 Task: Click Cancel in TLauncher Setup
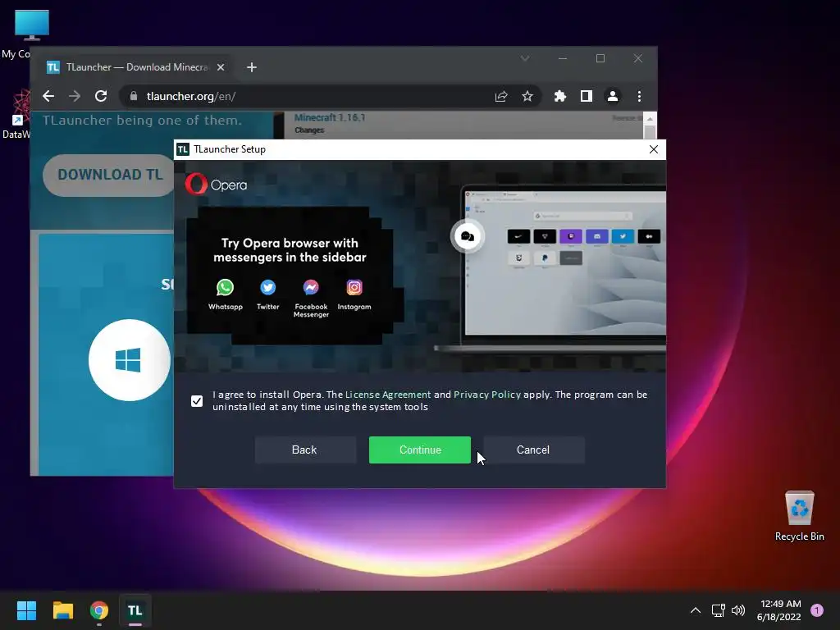tap(533, 450)
